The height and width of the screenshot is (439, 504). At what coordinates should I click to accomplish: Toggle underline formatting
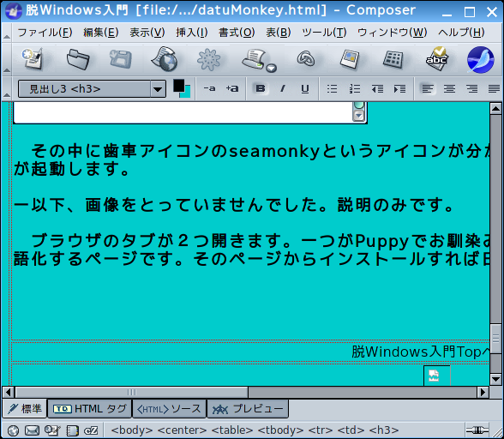(x=305, y=89)
